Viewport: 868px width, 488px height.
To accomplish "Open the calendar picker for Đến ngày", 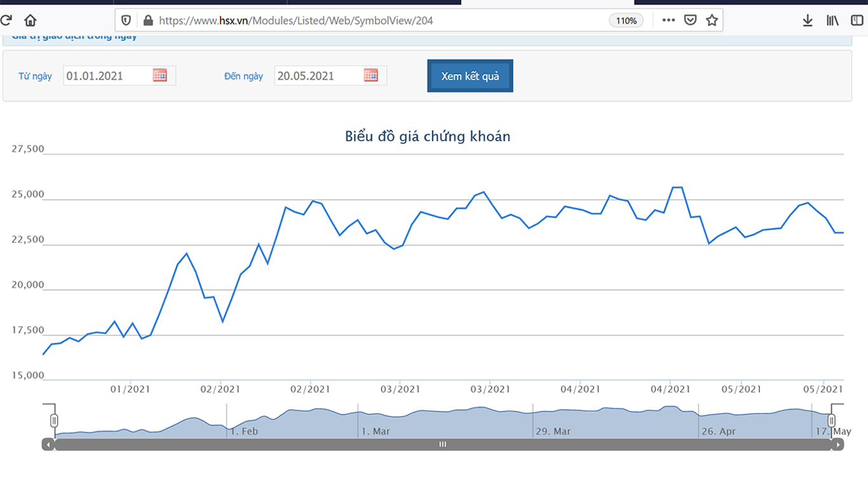I will pos(371,75).
